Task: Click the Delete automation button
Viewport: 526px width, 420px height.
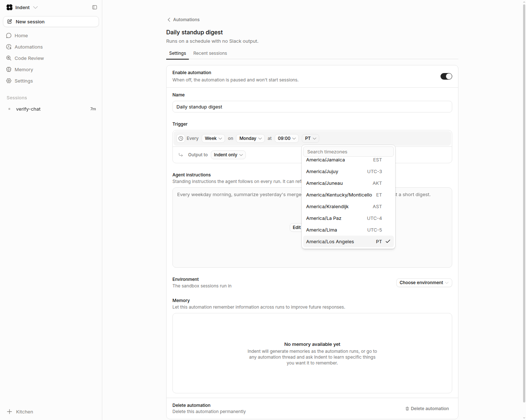Action: click(x=427, y=409)
